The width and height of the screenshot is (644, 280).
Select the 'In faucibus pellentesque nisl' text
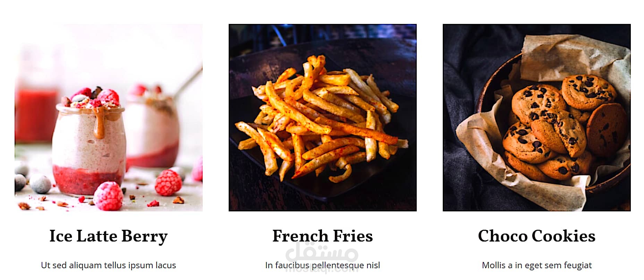click(323, 265)
